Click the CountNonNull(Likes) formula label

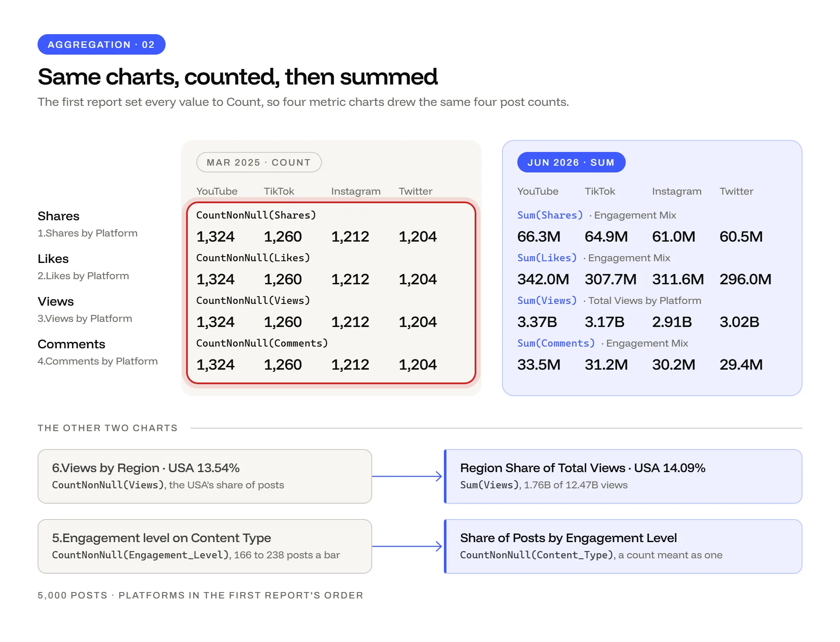click(253, 258)
